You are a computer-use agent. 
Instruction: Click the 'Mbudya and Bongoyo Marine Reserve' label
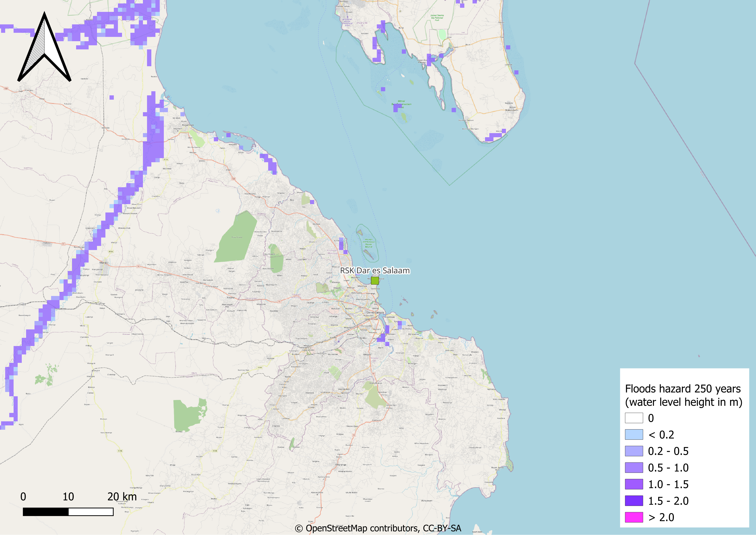368,243
